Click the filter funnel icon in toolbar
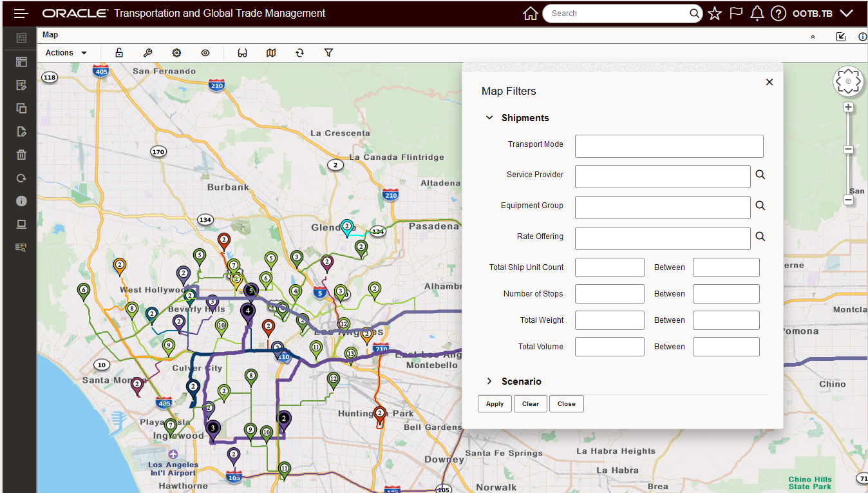The image size is (868, 493). click(x=328, y=53)
